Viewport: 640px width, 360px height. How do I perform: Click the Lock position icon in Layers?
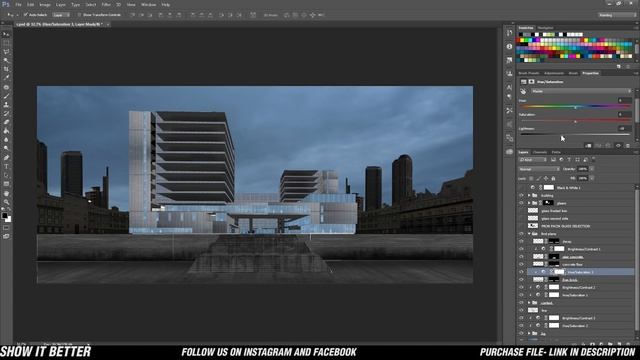[x=546, y=178]
